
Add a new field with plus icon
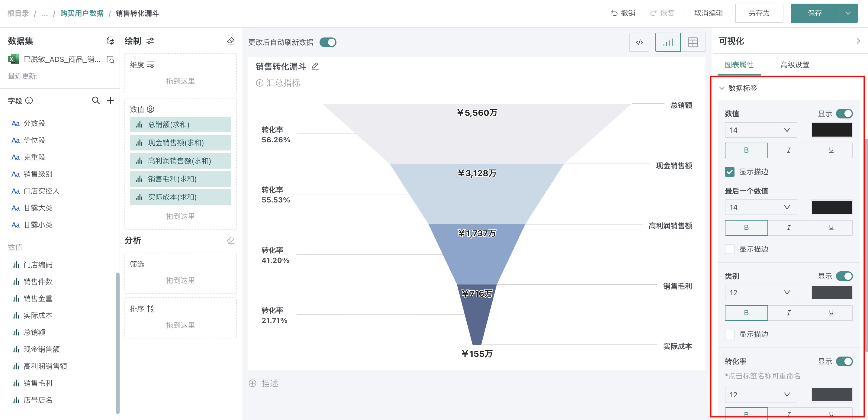pyautogui.click(x=111, y=100)
